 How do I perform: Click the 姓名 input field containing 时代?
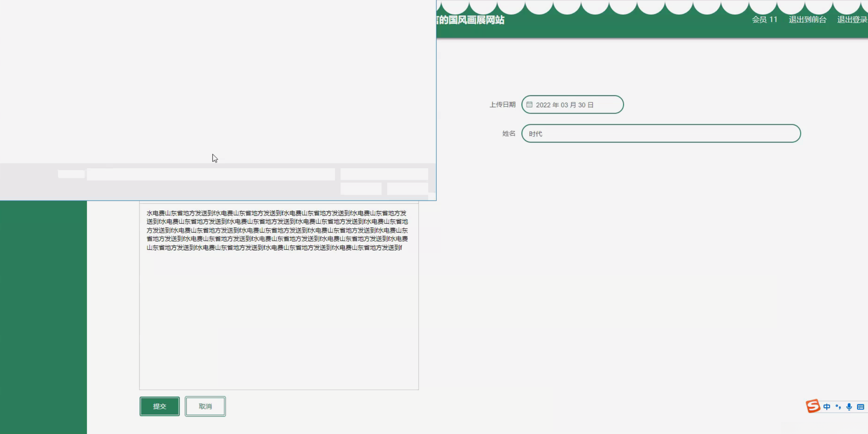pyautogui.click(x=661, y=134)
